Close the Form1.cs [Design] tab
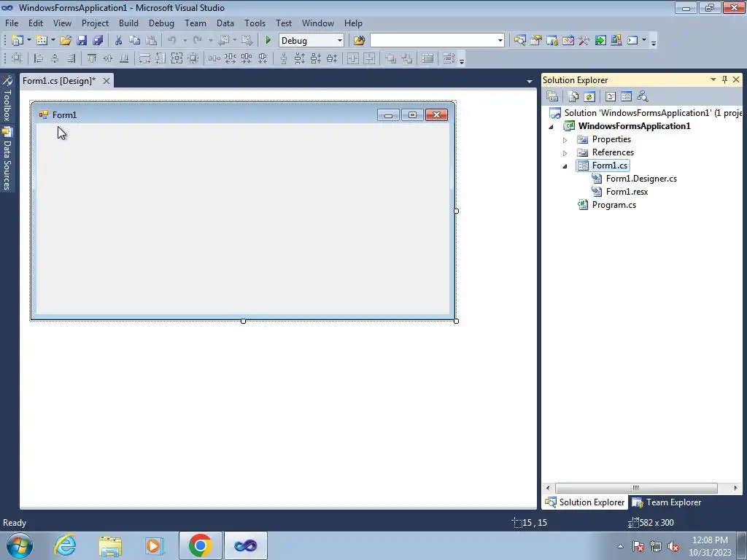The width and height of the screenshot is (747, 560). pyautogui.click(x=107, y=81)
